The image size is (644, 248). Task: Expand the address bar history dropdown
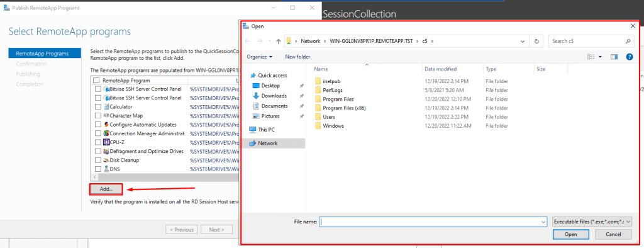point(523,41)
